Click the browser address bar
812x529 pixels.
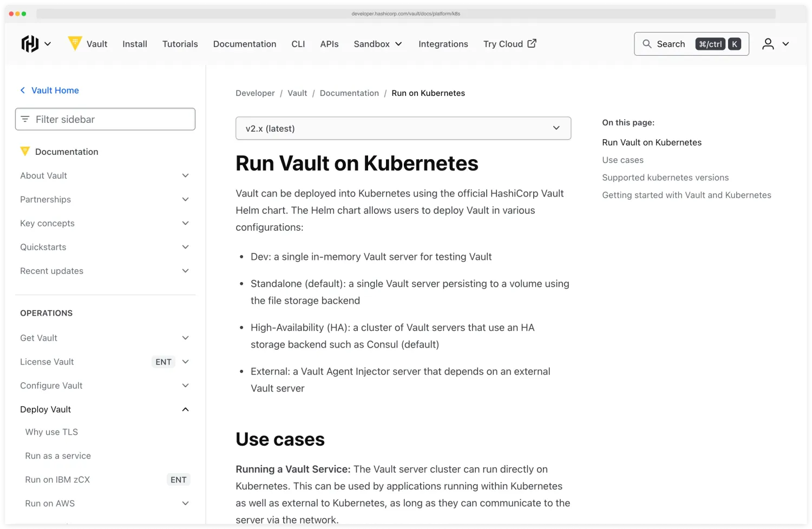406,14
